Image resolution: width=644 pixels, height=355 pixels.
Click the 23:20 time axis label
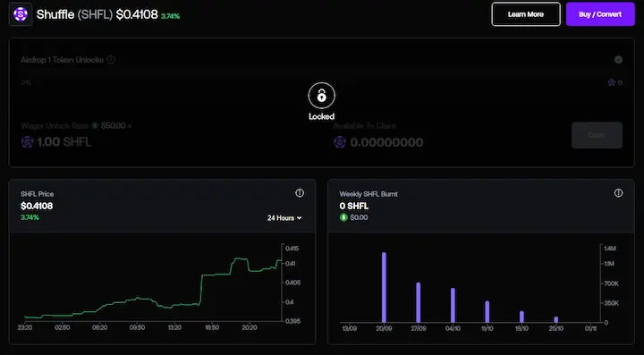click(x=25, y=327)
